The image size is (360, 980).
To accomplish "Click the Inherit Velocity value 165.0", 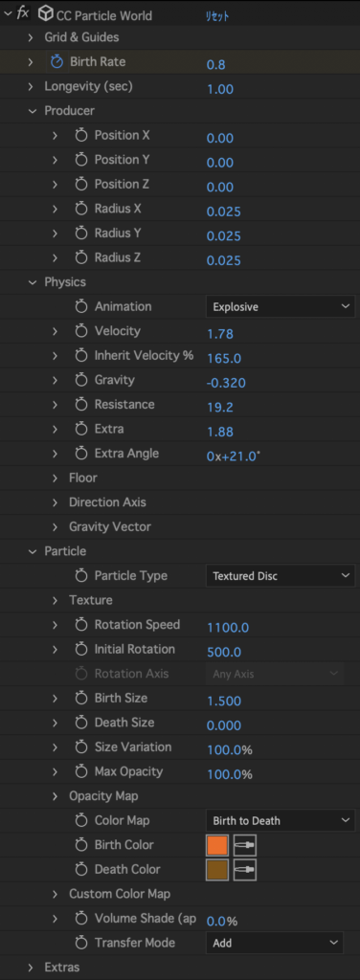I will (224, 359).
